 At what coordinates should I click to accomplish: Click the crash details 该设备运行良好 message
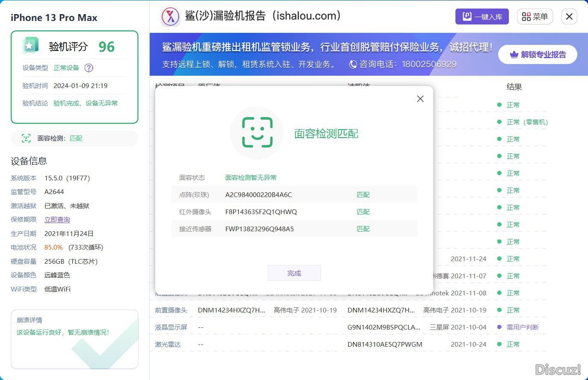pos(63,332)
